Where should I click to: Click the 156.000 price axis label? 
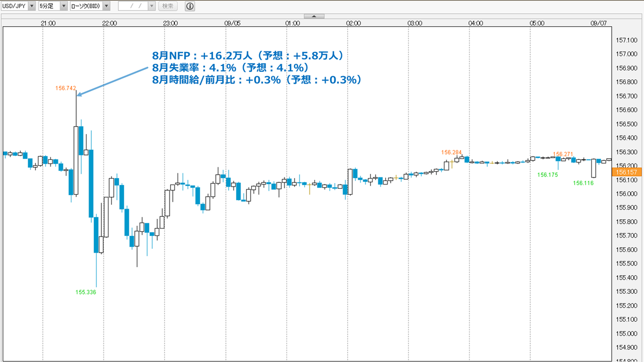pos(626,194)
